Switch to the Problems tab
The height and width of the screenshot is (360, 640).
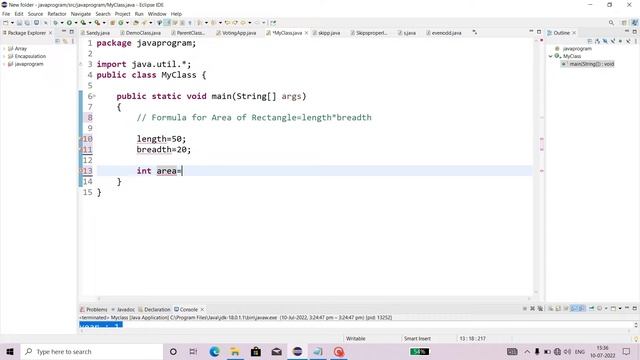pyautogui.click(x=93, y=309)
